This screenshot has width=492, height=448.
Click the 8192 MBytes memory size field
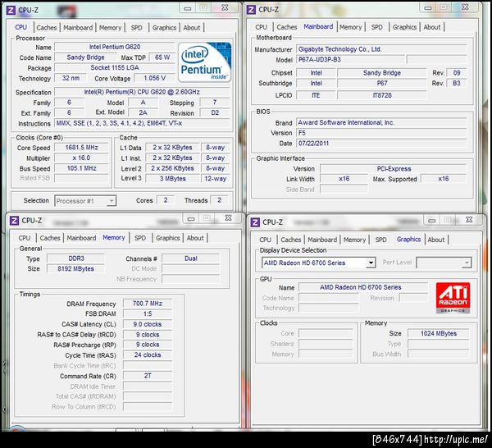tap(76, 269)
